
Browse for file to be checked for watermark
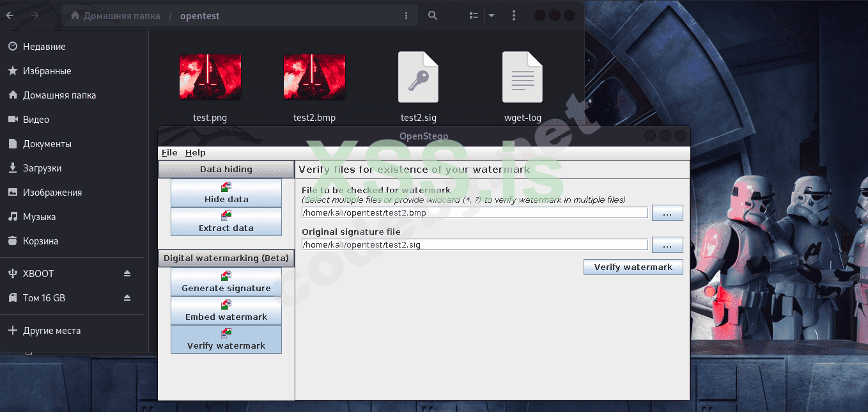[667, 213]
